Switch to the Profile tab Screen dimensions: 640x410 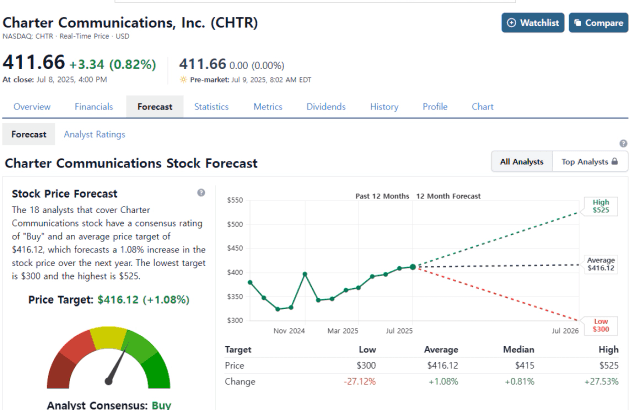pos(435,107)
